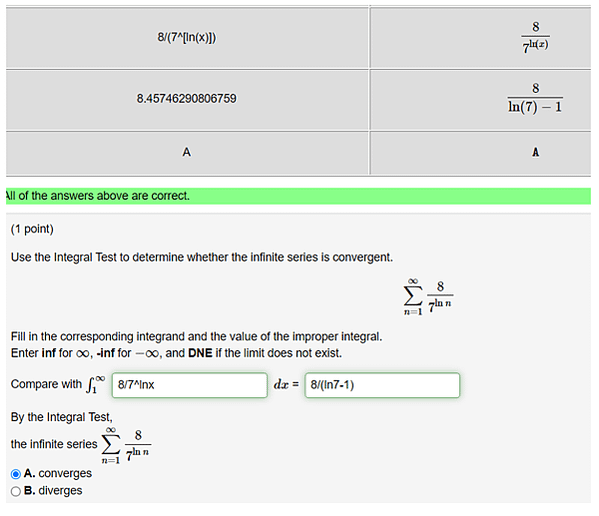The image size is (599, 516).
Task: Click the preview cell showing 8 over ln(7) − 1
Action: point(535,99)
